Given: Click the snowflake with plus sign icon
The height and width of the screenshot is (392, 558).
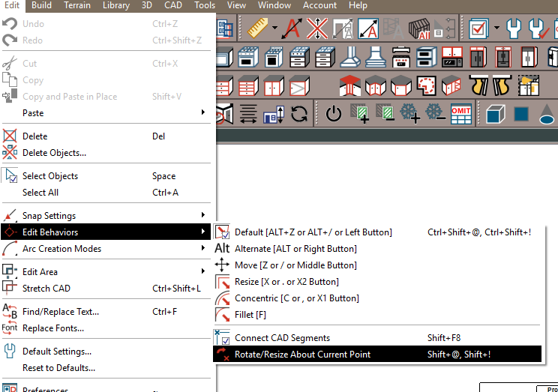Looking at the screenshot, I should (x=409, y=114).
